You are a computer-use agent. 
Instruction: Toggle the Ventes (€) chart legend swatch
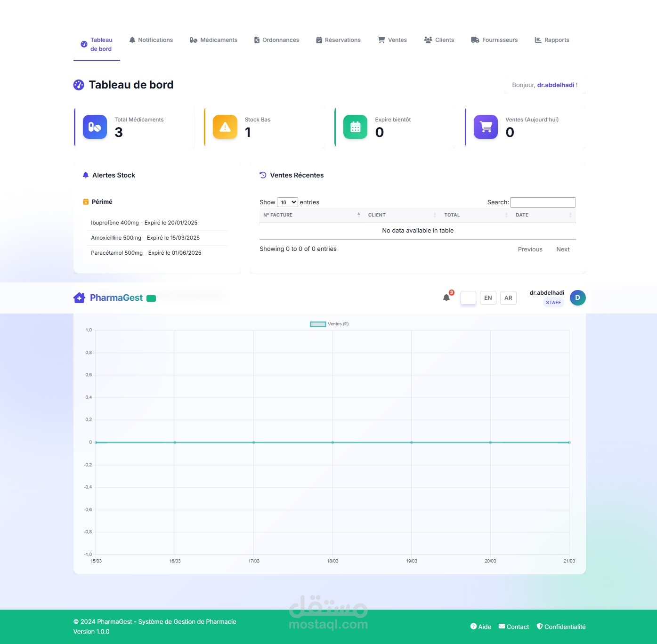coord(318,324)
